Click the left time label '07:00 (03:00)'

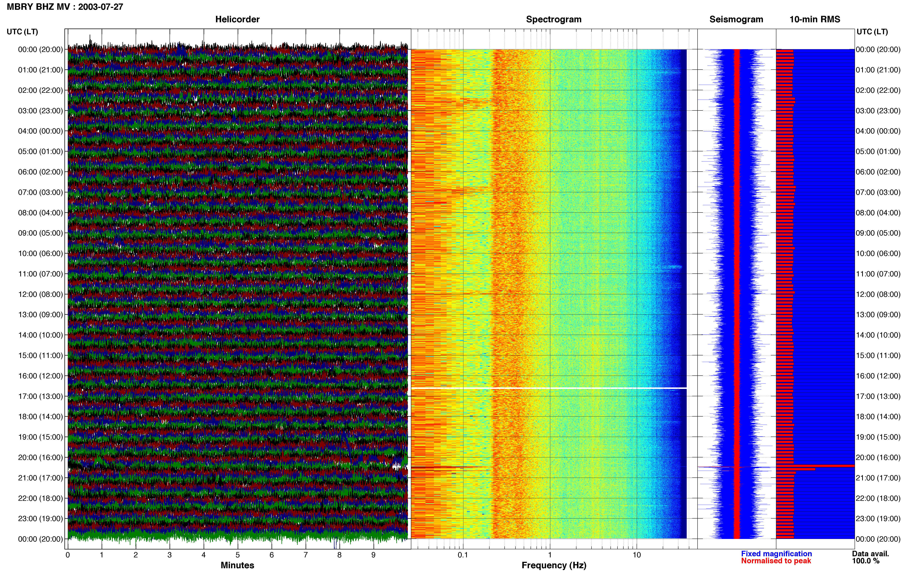click(41, 192)
